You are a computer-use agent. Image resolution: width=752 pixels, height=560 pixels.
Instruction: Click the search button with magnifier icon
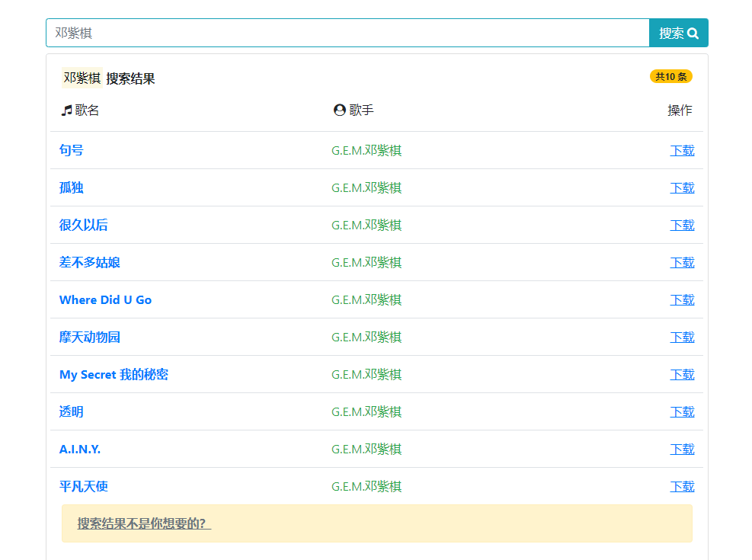point(678,33)
